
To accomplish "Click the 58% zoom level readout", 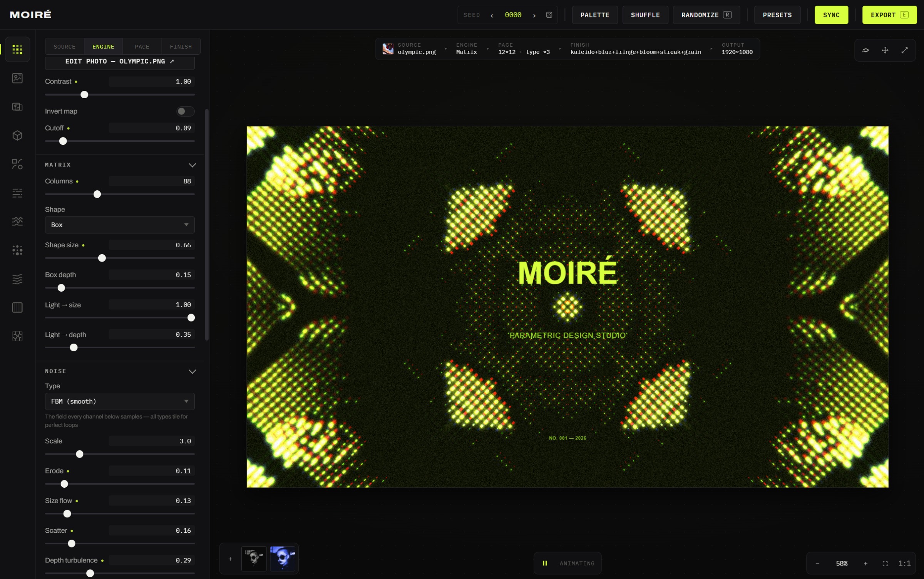I will (x=842, y=564).
